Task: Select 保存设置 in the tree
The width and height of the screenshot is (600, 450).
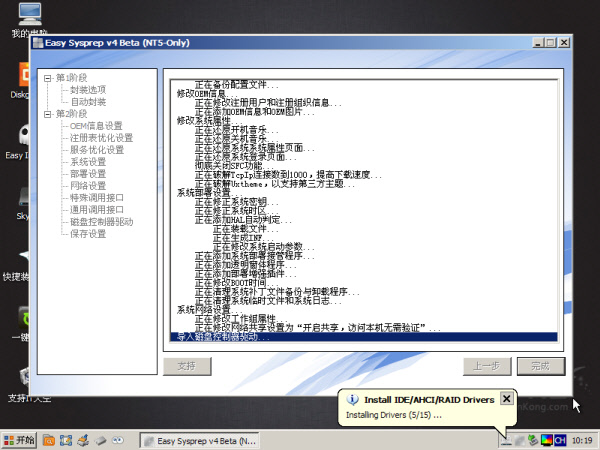Action: point(88,234)
